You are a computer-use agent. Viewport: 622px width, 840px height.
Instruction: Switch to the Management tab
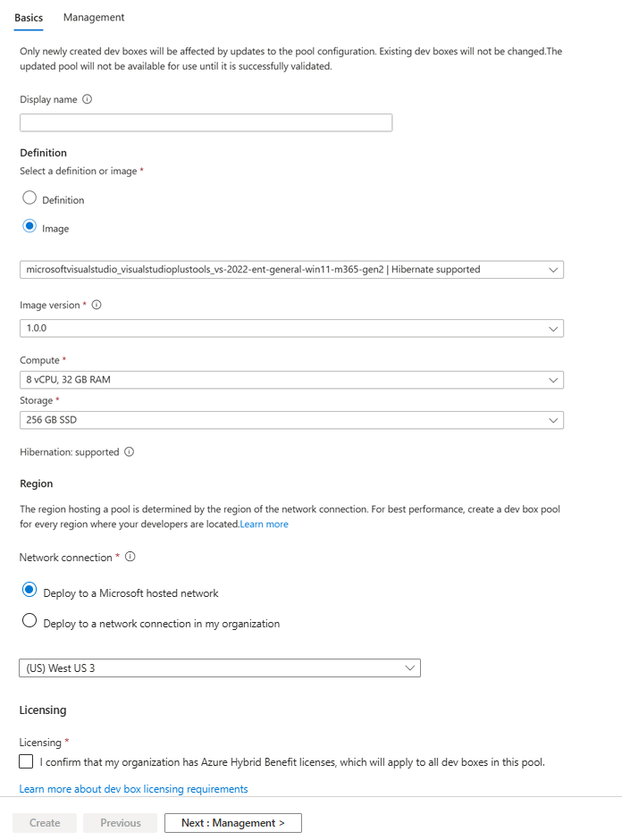coord(94,18)
